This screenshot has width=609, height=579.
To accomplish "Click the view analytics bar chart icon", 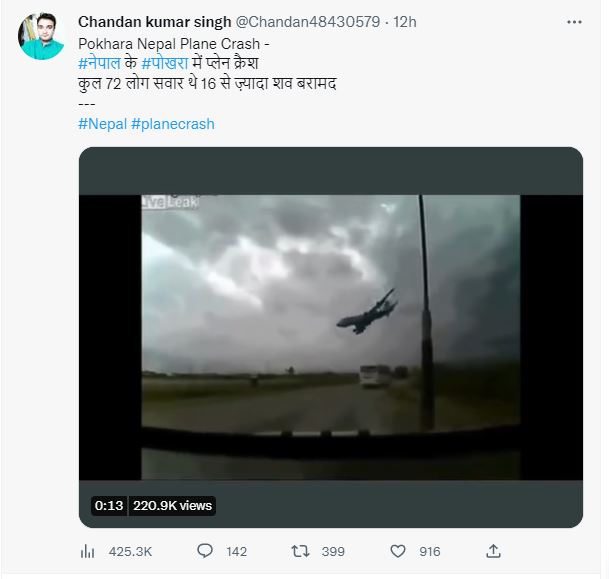I will click(87, 551).
